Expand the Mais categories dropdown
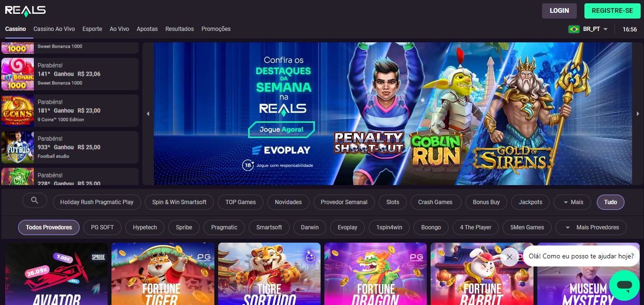 [572, 202]
